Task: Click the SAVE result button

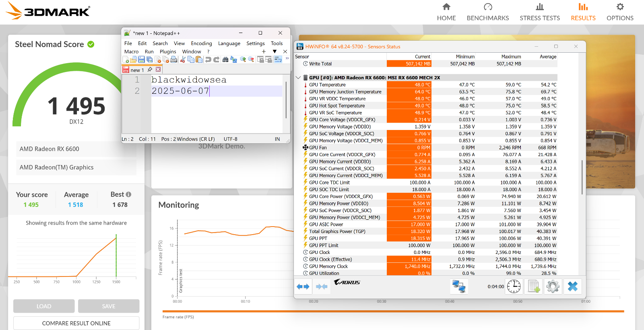Action: tap(109, 306)
